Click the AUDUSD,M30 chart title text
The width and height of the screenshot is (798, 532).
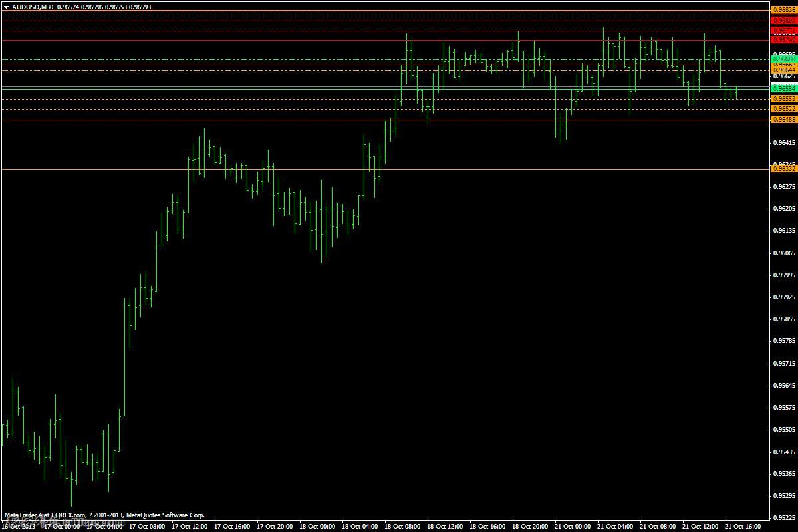[33, 7]
